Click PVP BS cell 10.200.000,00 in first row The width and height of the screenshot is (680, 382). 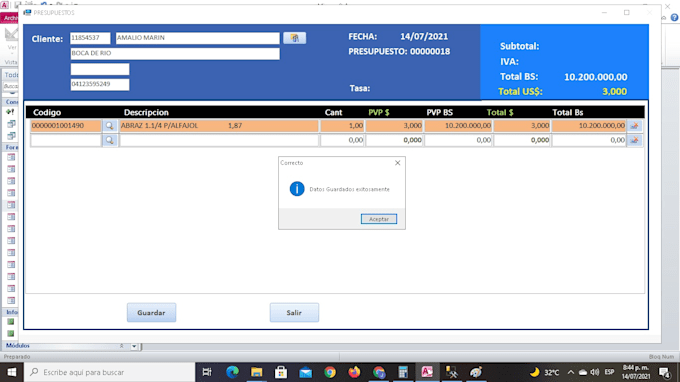[x=458, y=126]
